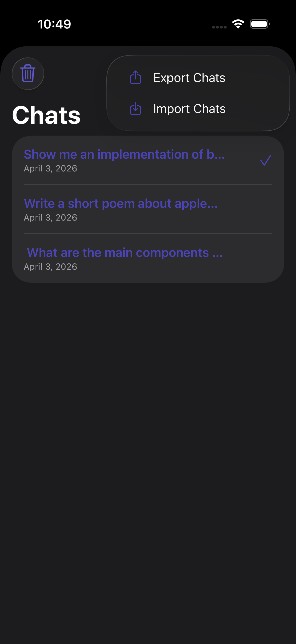The height and width of the screenshot is (644, 296).
Task: Open the "What are the main components" chat
Action: tap(124, 252)
